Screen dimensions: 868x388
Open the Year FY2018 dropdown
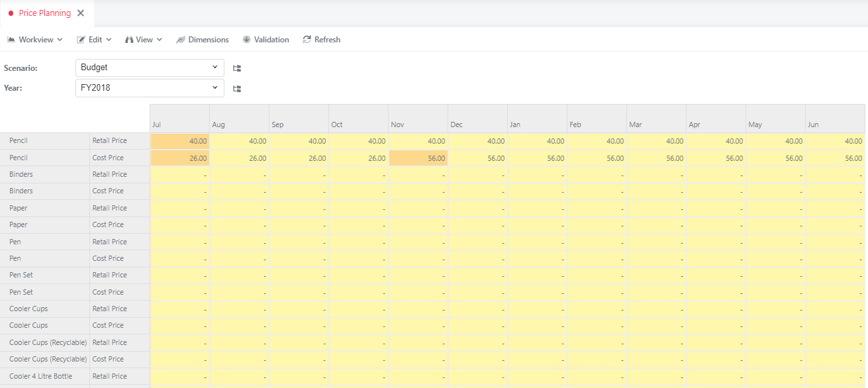coord(150,87)
